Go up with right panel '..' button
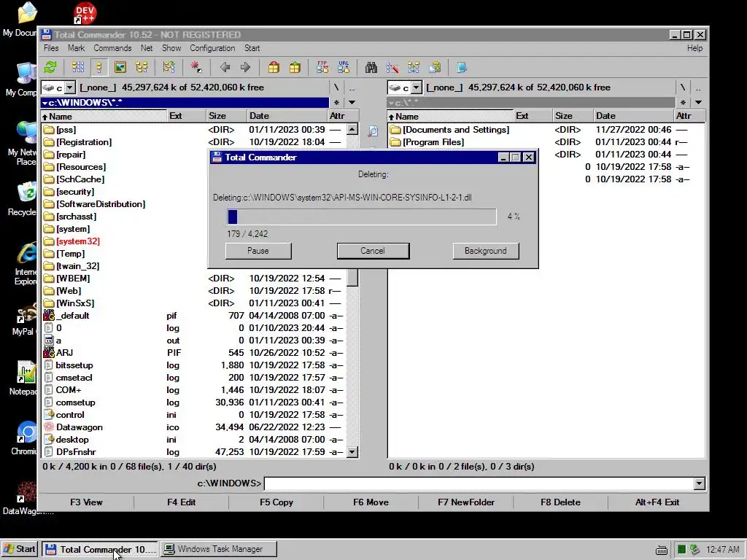 click(x=698, y=87)
